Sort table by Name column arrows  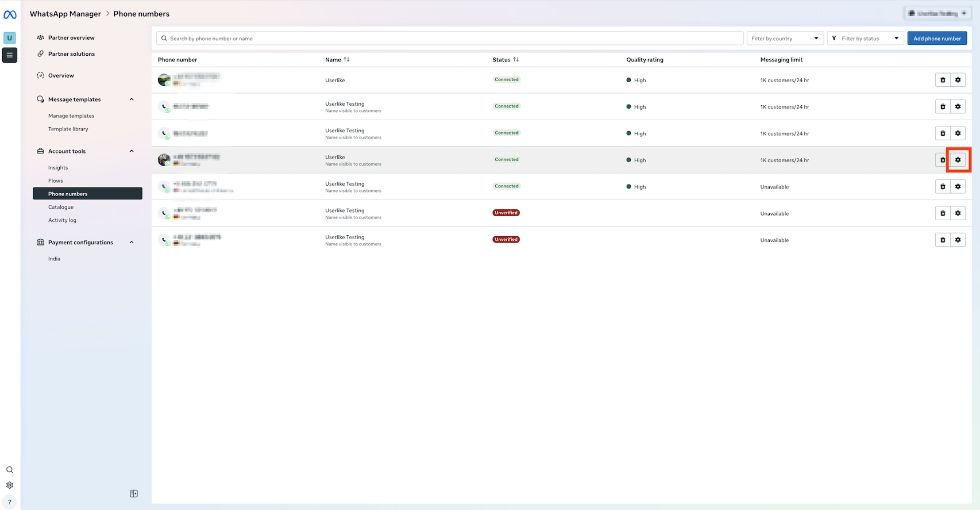point(346,60)
